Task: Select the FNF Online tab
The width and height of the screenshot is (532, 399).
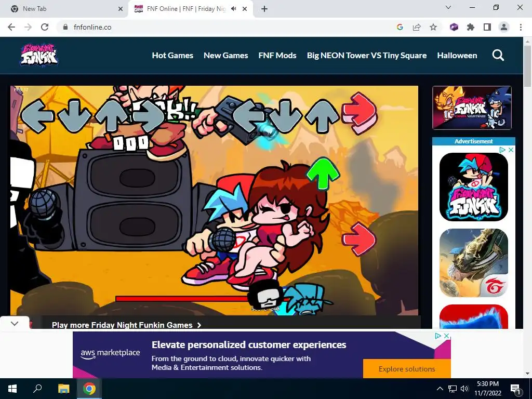Action: tap(190, 9)
